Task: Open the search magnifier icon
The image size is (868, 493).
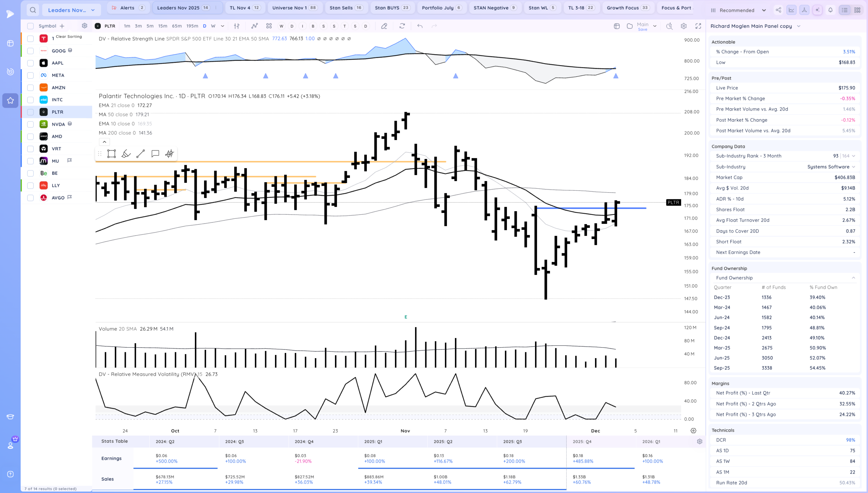Action: [33, 10]
